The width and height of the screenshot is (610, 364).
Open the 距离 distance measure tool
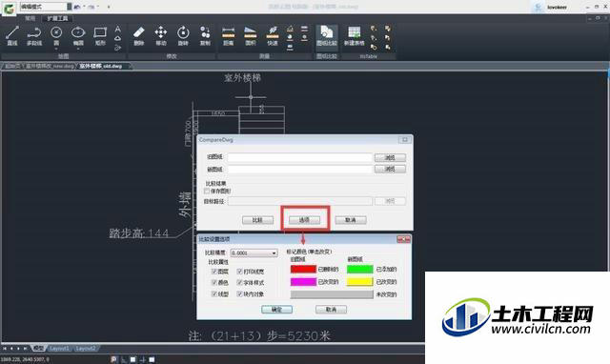(229, 36)
